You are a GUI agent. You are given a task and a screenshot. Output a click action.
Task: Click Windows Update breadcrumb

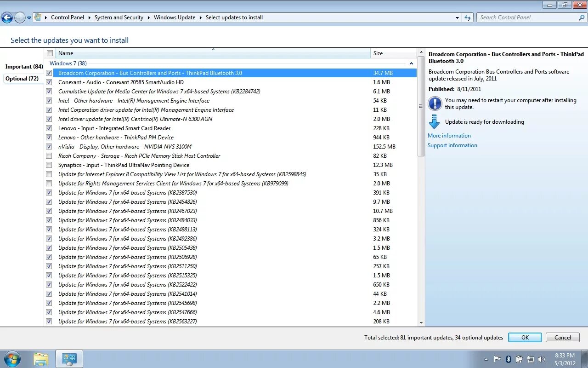(174, 17)
